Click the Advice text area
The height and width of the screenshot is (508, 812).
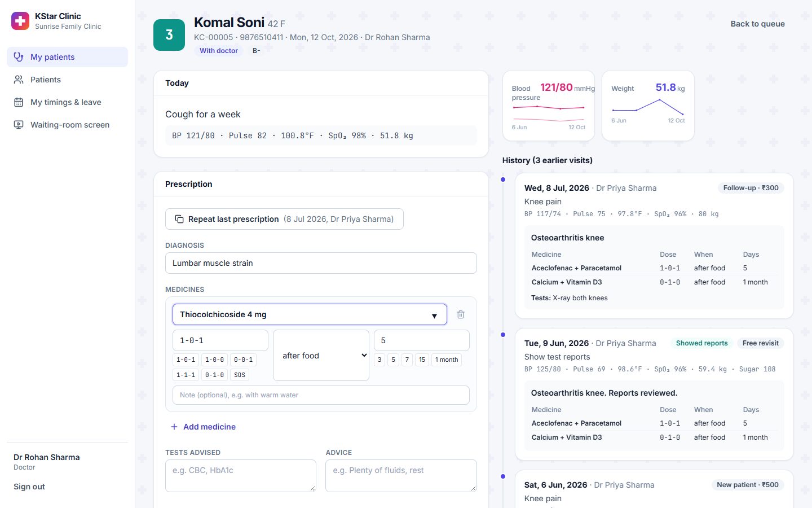(x=401, y=476)
